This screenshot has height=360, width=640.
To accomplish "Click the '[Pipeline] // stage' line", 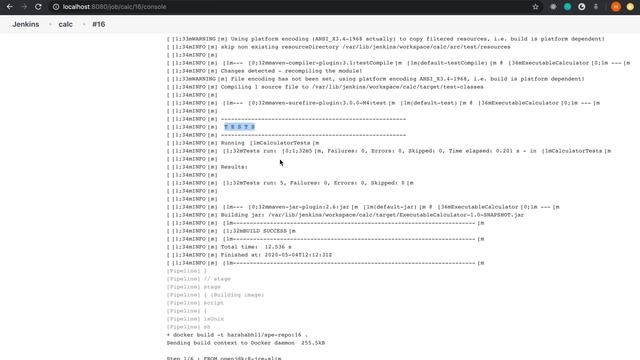I will tap(198, 279).
